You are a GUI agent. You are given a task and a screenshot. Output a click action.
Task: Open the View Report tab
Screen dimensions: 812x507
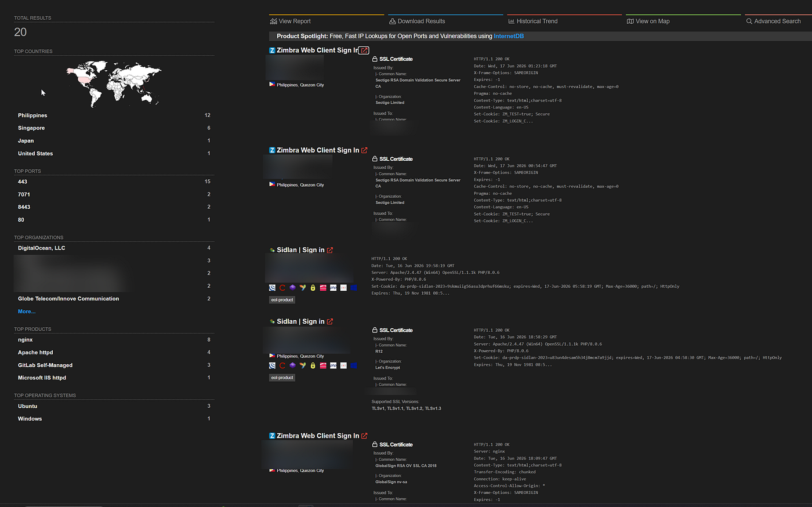pyautogui.click(x=291, y=21)
